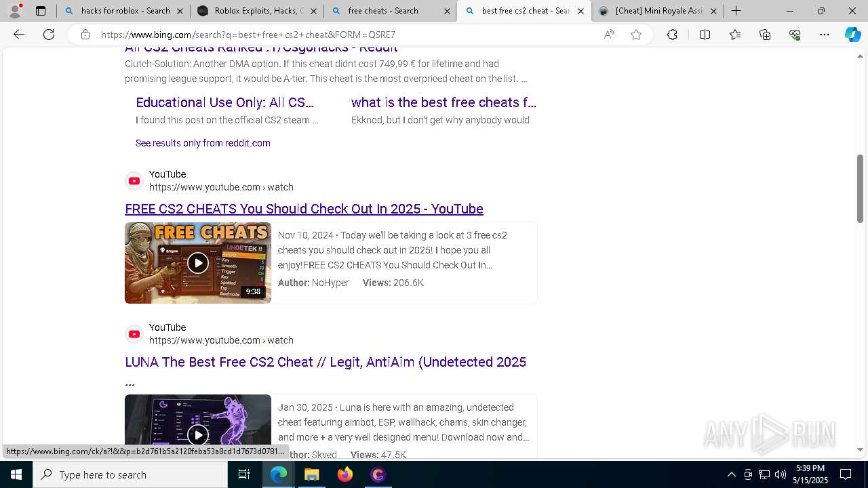This screenshot has height=488, width=868.
Task: Open Browser essentials heart icon
Action: [795, 35]
